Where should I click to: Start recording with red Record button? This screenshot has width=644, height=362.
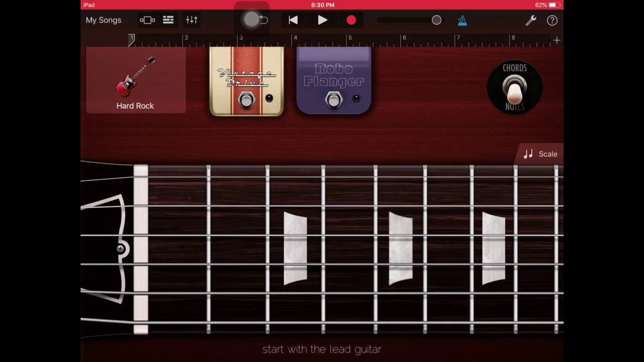(351, 20)
